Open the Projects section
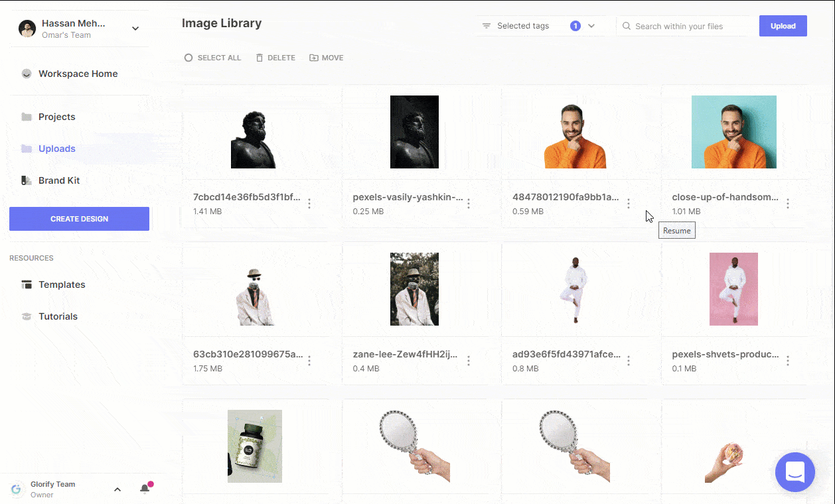835x504 pixels. (57, 117)
